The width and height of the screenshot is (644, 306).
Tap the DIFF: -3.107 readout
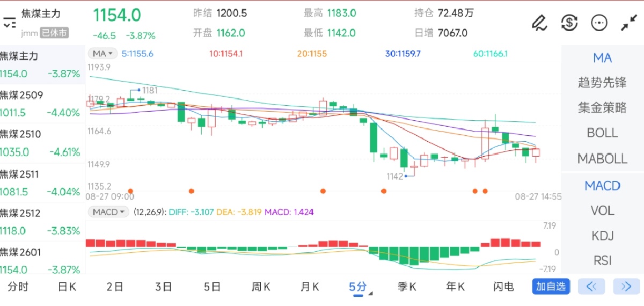click(191, 212)
